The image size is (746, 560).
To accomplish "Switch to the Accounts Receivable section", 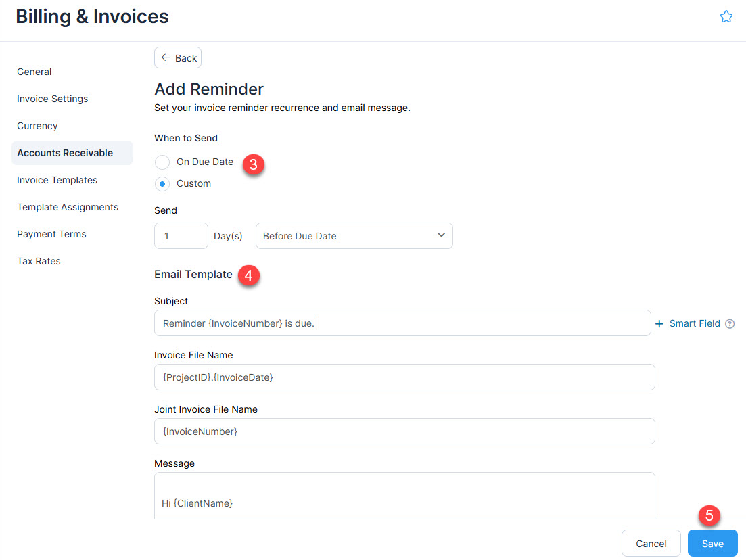I will tap(65, 153).
